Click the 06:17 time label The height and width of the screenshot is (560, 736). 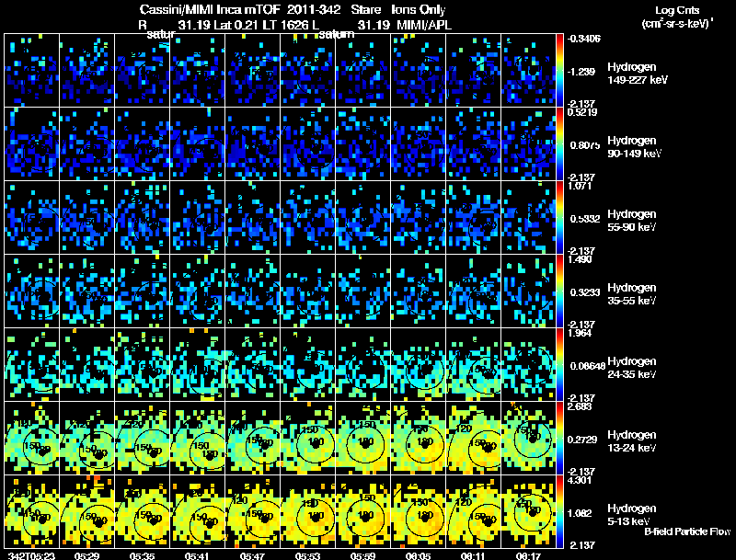[529, 555]
